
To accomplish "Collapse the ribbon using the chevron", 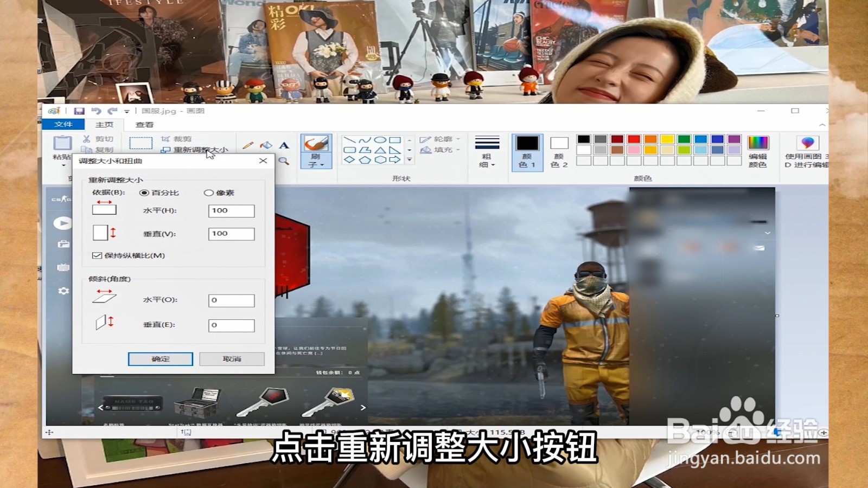I will (822, 125).
